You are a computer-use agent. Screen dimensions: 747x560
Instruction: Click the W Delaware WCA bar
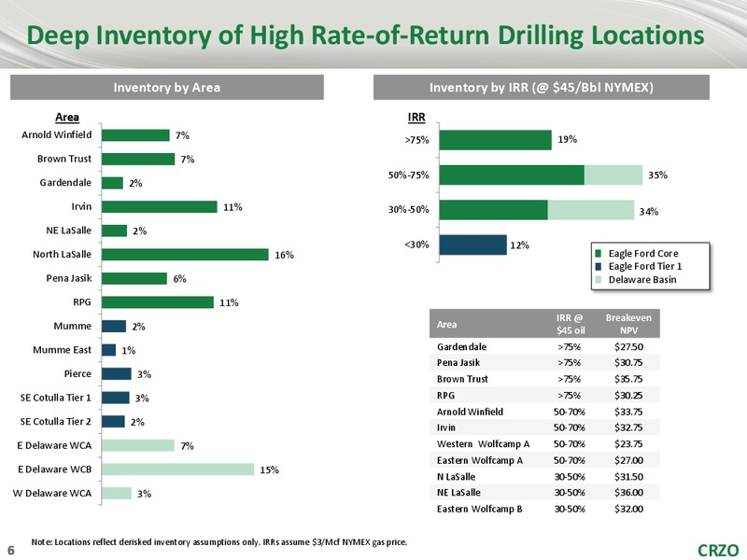pos(116,493)
